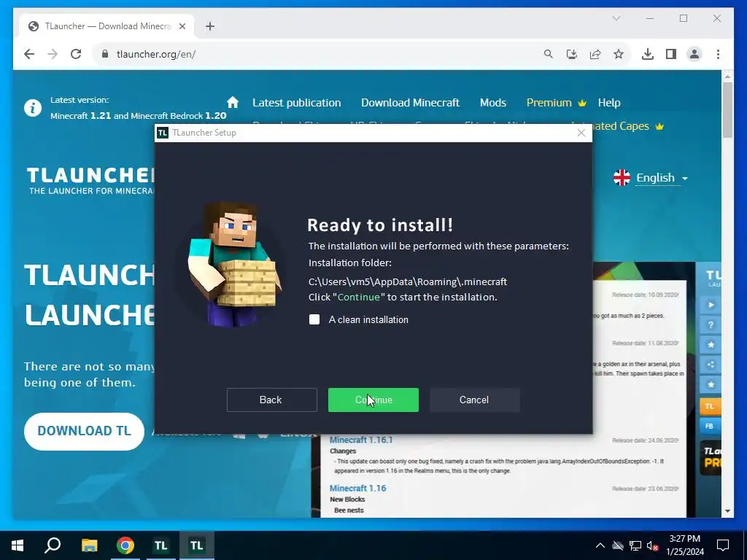
Task: Go Back in TLauncher Setup
Action: pyautogui.click(x=271, y=400)
